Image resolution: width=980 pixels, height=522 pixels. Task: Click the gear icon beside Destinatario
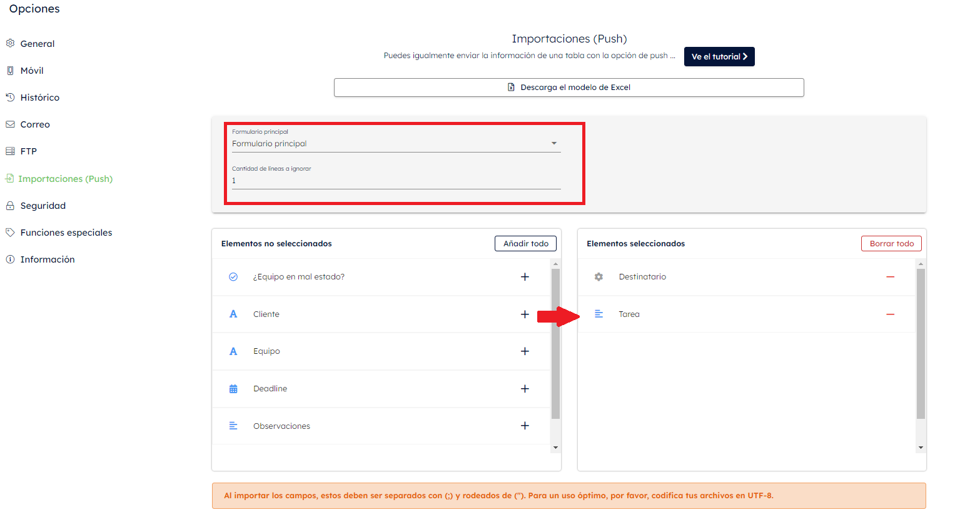click(x=599, y=277)
